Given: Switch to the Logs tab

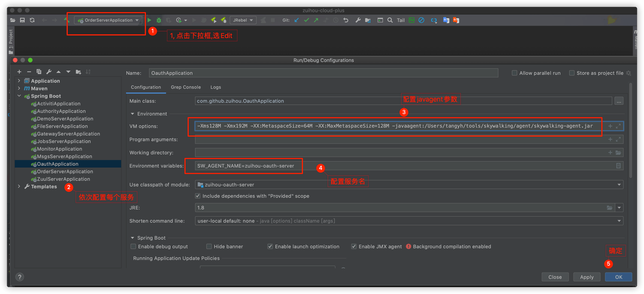Looking at the screenshot, I should coord(215,87).
